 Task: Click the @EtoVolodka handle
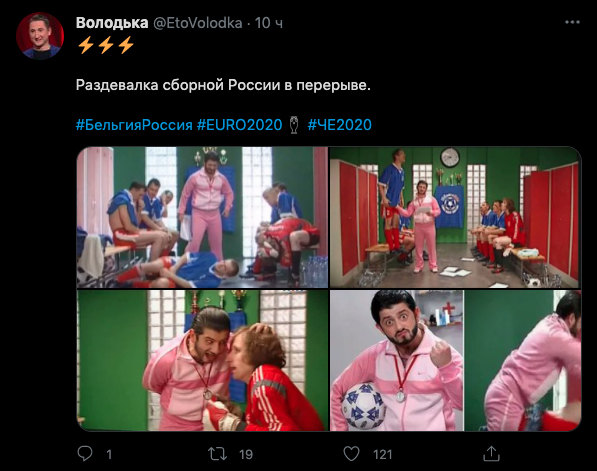(198, 23)
